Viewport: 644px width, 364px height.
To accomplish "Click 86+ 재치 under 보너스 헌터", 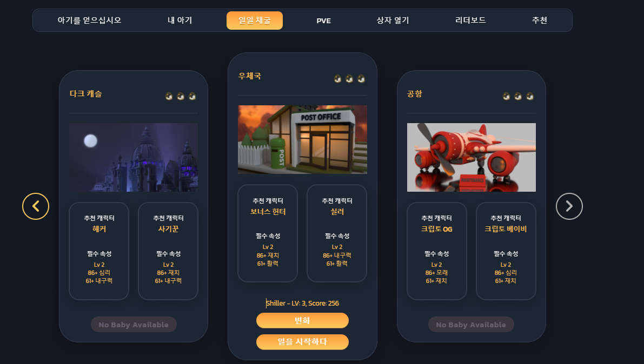I will click(268, 255).
